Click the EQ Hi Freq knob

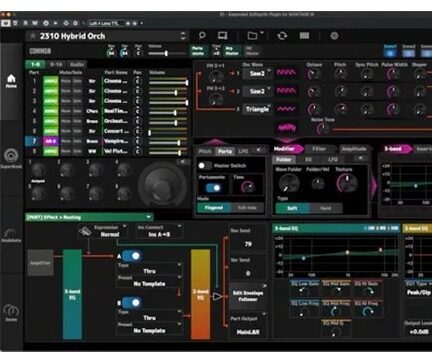368,311
